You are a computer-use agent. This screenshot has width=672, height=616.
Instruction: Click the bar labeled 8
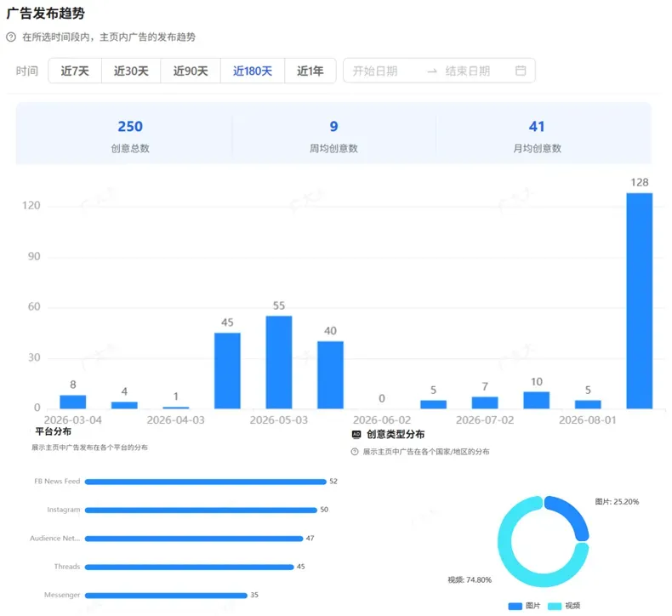(x=73, y=402)
